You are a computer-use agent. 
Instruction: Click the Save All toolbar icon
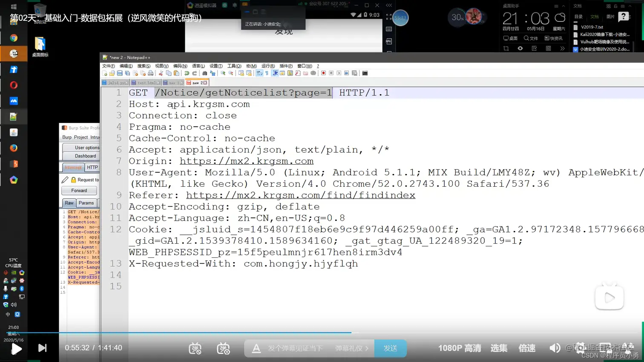pos(127,73)
